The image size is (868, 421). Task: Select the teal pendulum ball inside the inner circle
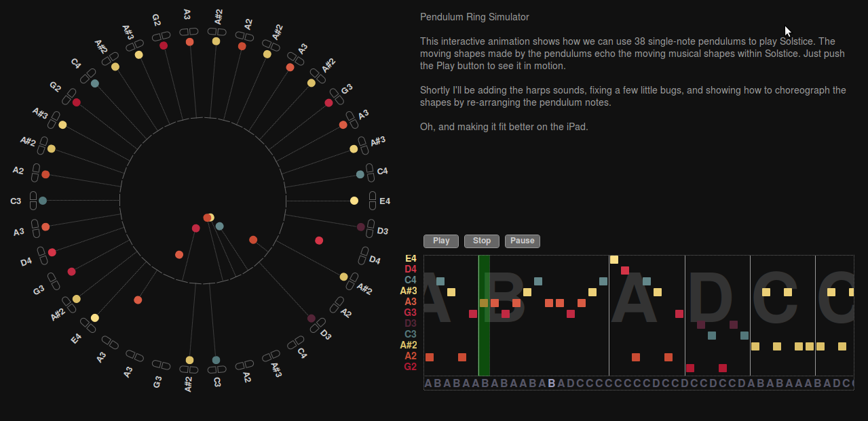tap(219, 226)
